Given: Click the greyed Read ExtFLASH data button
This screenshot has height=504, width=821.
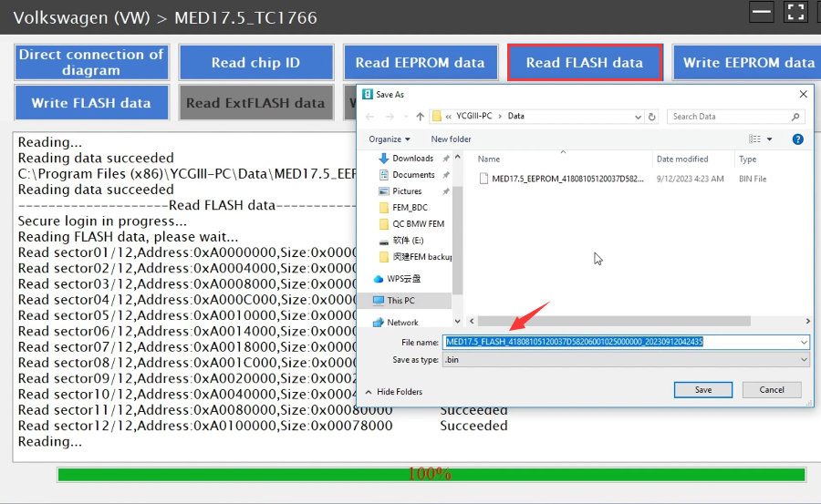Looking at the screenshot, I should click(255, 103).
